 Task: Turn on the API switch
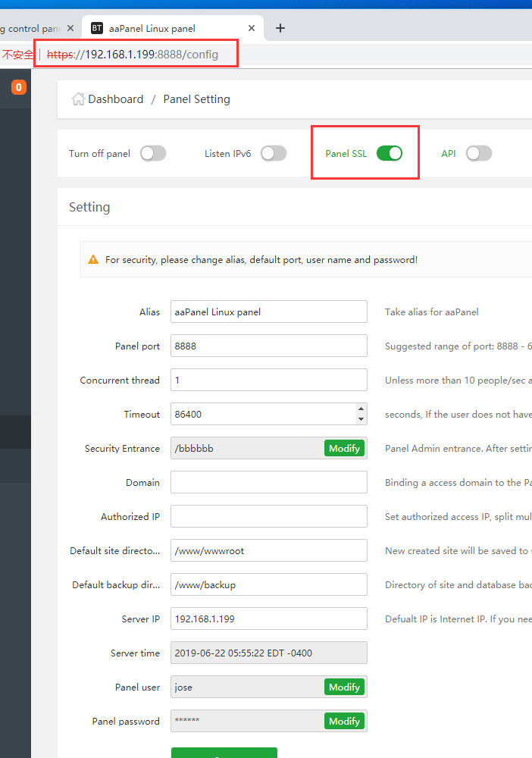pyautogui.click(x=479, y=153)
